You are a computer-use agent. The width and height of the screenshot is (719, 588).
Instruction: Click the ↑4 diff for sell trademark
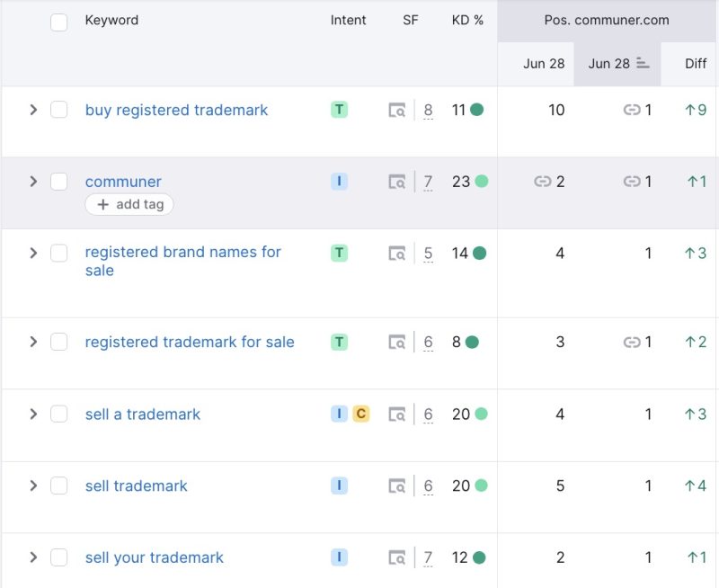coord(696,486)
